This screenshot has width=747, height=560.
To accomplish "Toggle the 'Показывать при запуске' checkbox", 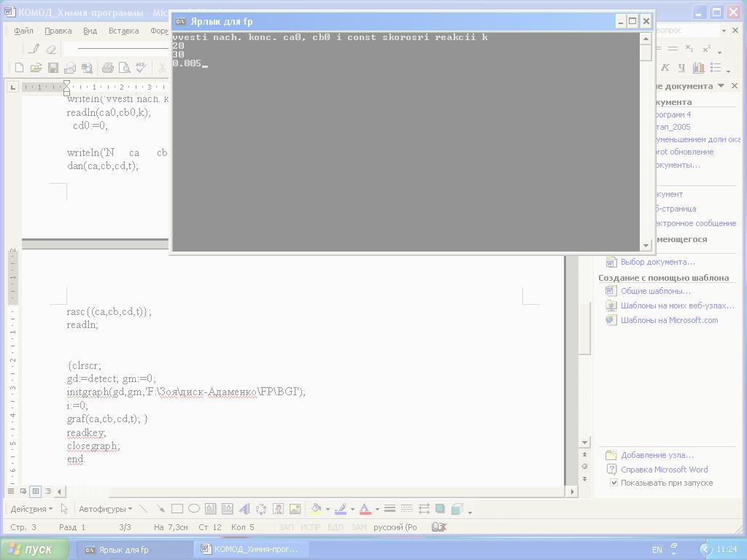I will coord(614,483).
